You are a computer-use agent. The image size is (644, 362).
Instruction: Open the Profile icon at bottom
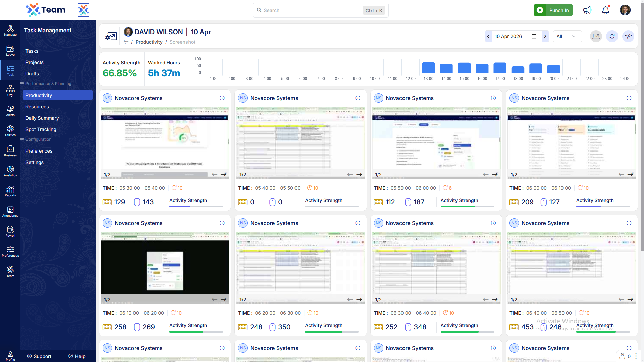[x=10, y=356]
